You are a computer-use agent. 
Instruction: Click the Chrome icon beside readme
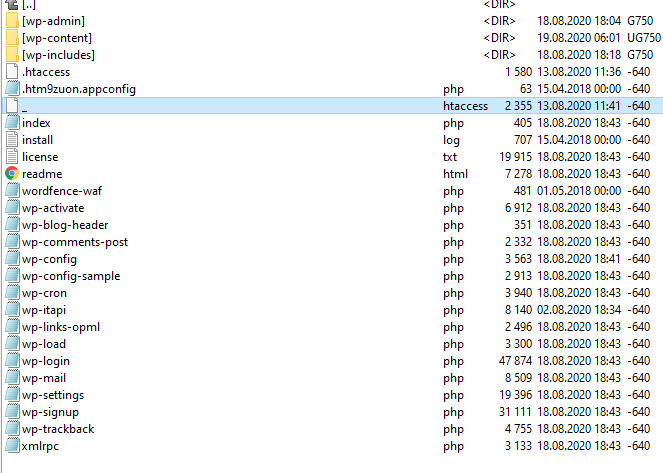pyautogui.click(x=12, y=174)
